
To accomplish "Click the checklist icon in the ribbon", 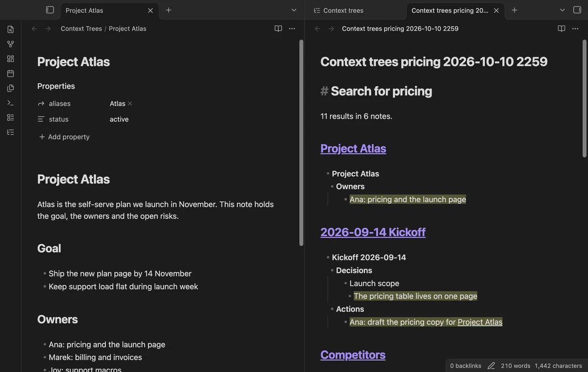I will [10, 117].
